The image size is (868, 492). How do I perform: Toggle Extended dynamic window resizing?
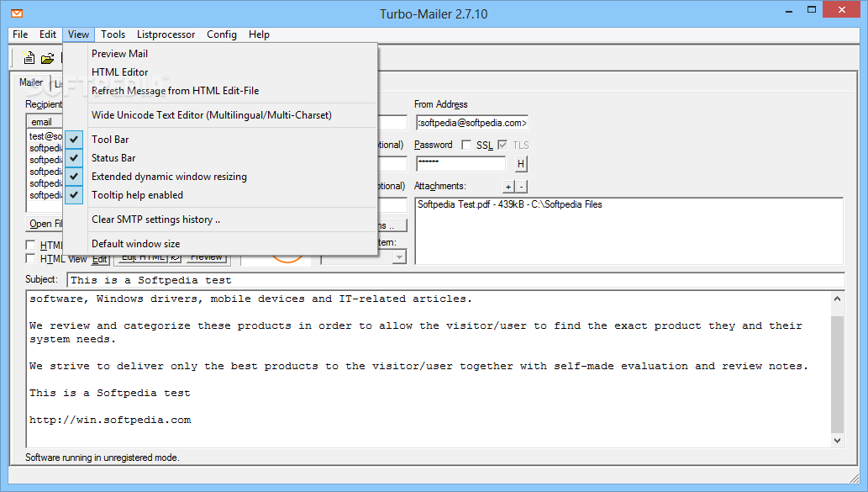click(220, 177)
